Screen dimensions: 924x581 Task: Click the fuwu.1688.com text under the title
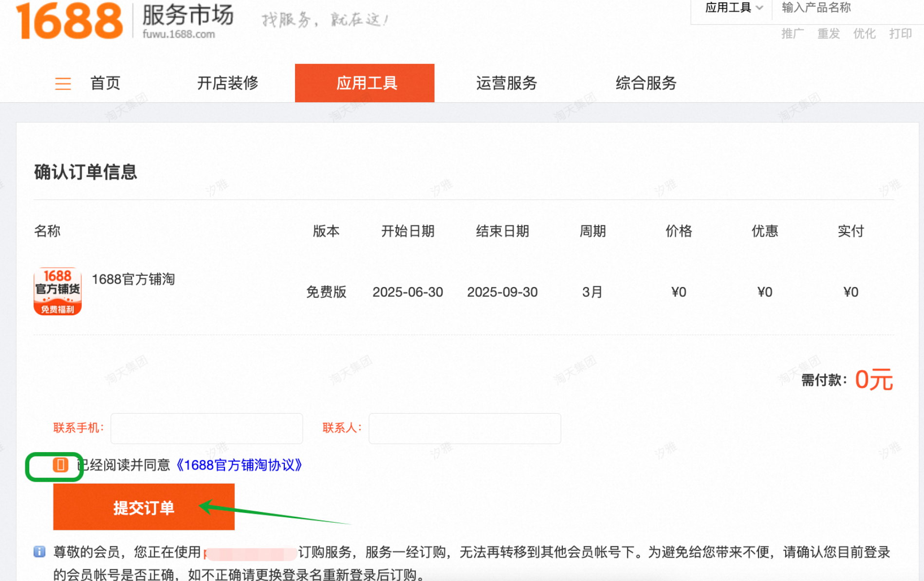pyautogui.click(x=179, y=34)
